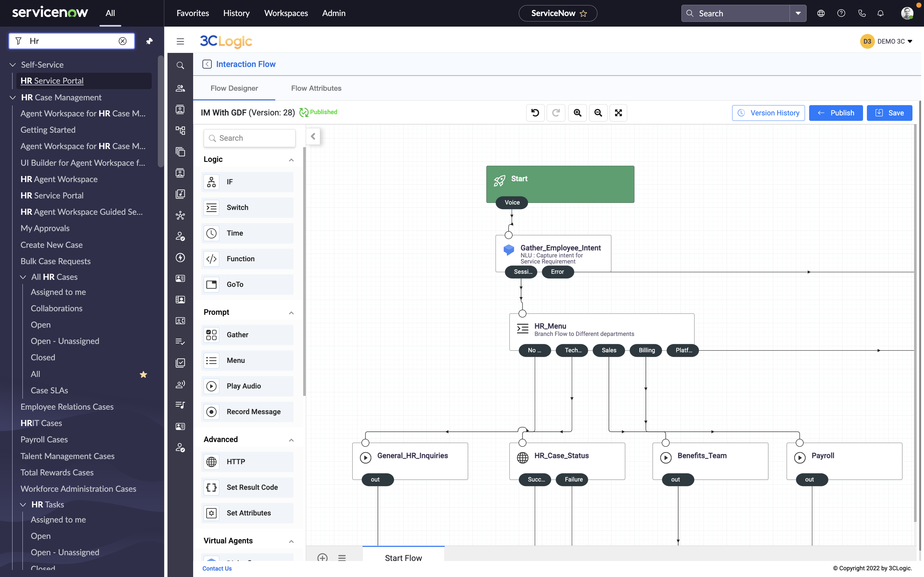Click the HTTP advanced node icon

[211, 461]
